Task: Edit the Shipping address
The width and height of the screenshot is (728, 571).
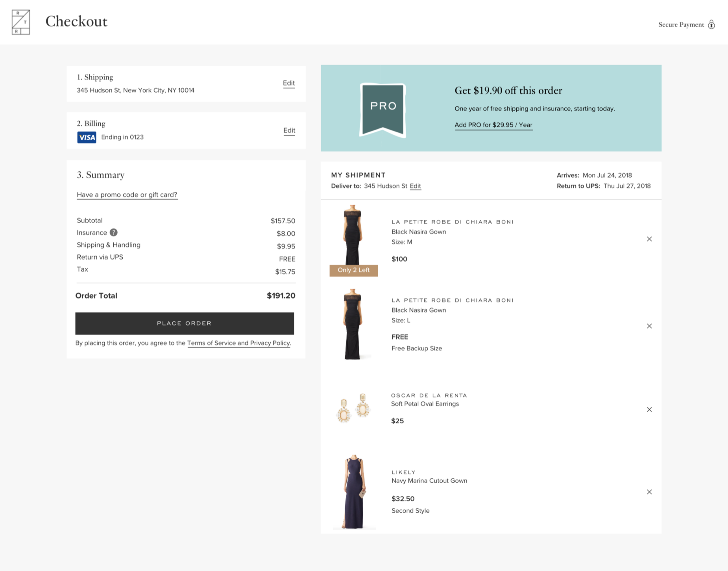Action: (289, 83)
